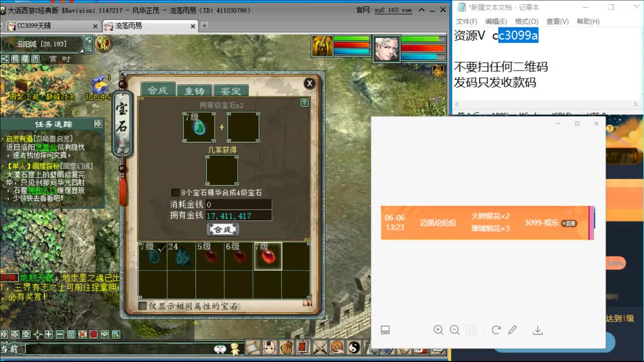Click the thumbnail layout icon in viewer

385,330
